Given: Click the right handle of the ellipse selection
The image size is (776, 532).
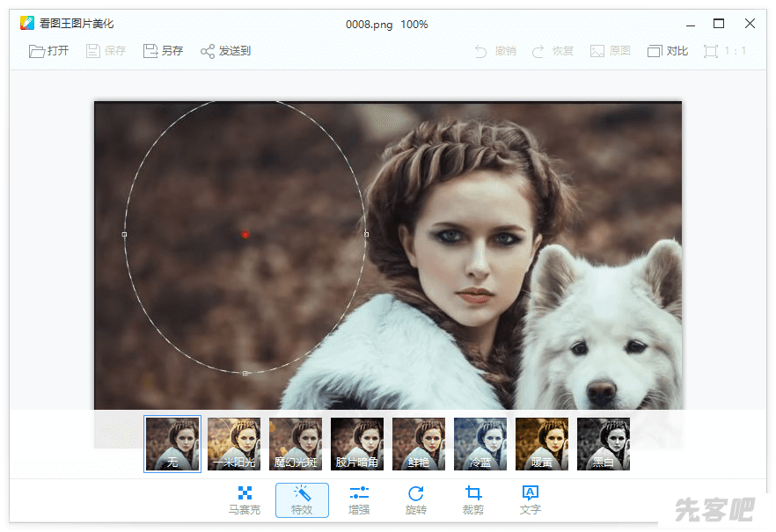Looking at the screenshot, I should tap(366, 234).
